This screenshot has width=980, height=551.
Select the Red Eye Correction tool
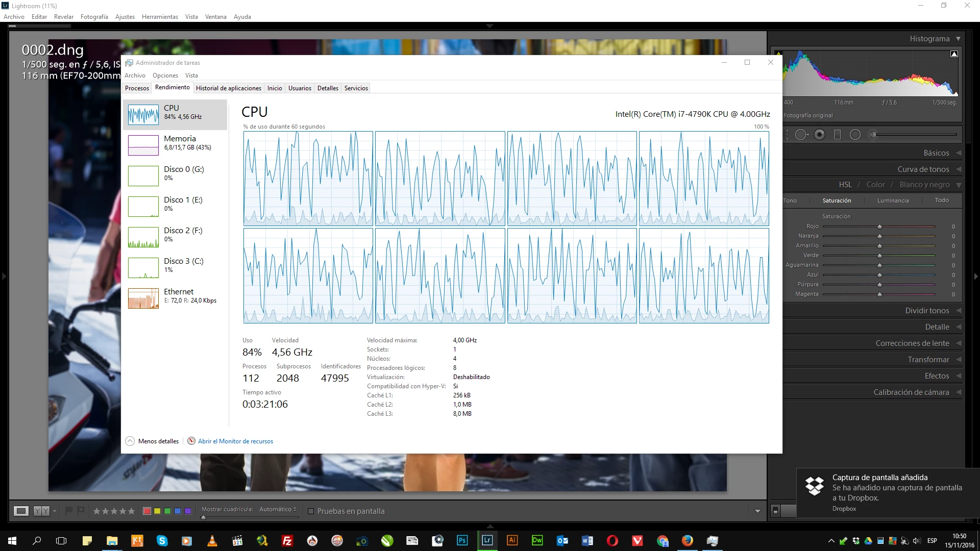pos(820,135)
